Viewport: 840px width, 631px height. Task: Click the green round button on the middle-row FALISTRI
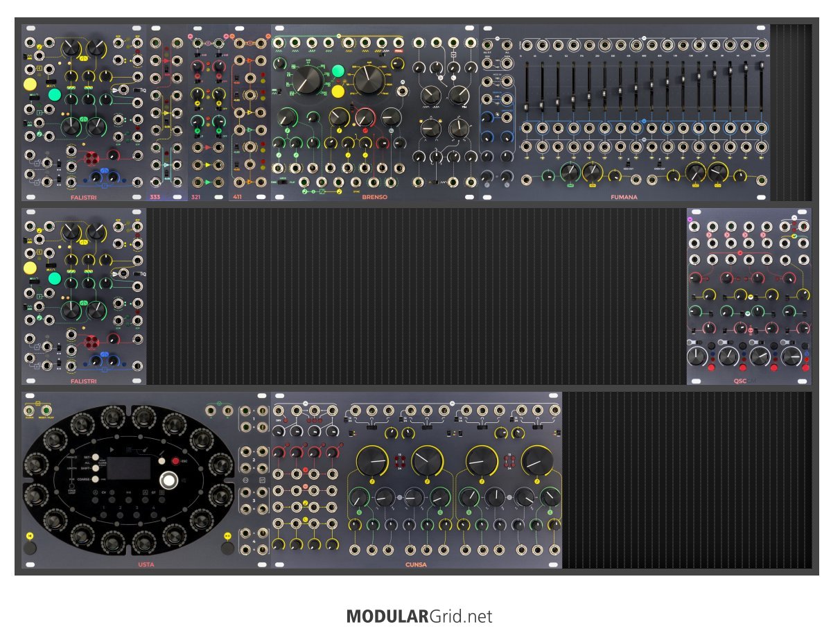pos(55,279)
